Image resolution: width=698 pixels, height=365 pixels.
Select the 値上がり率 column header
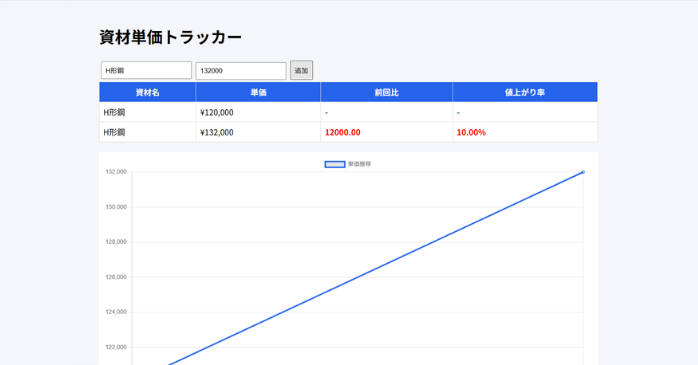(525, 92)
